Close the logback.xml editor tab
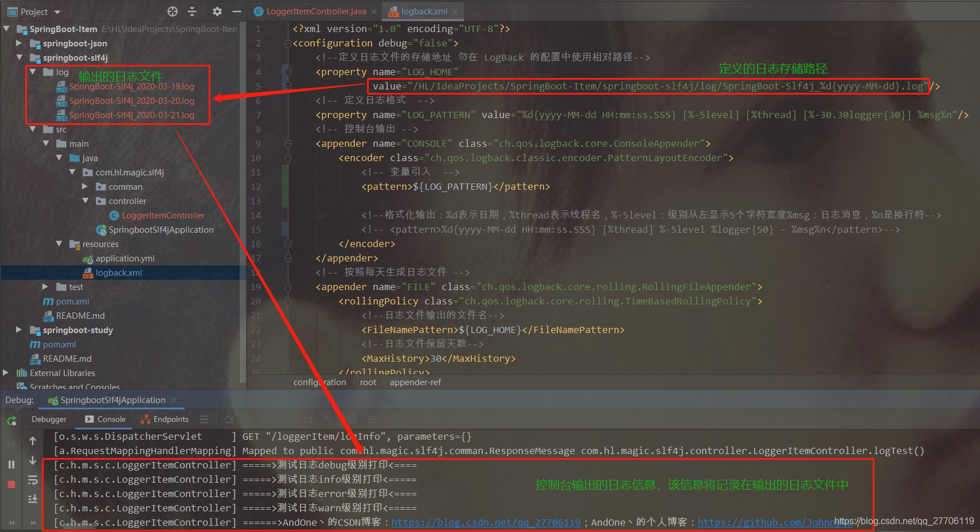Screen dimensions: 980x532 pyautogui.click(x=455, y=11)
